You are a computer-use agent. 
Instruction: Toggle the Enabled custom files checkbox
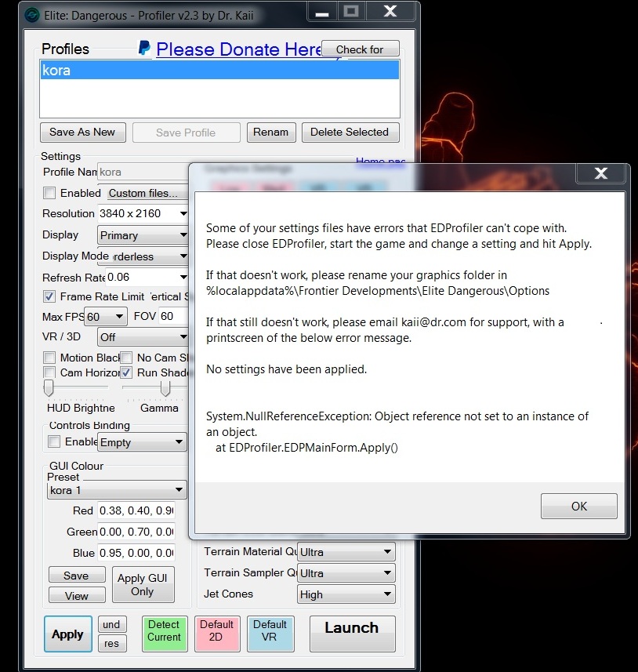click(49, 193)
